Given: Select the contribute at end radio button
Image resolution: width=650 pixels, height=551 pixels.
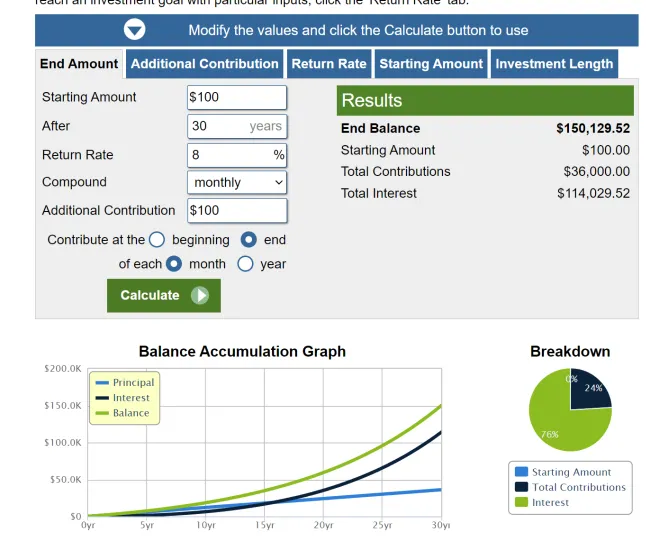Looking at the screenshot, I should pyautogui.click(x=249, y=240).
